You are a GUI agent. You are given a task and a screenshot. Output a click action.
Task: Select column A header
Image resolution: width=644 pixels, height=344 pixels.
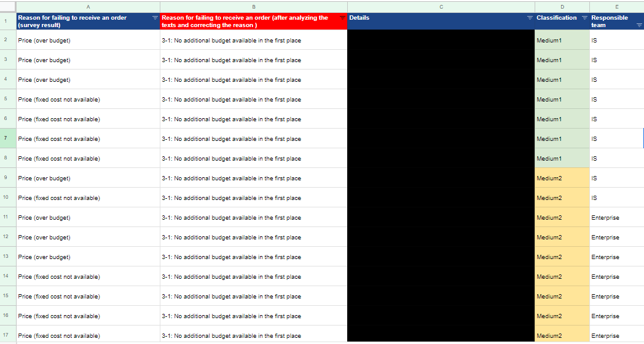click(x=88, y=7)
